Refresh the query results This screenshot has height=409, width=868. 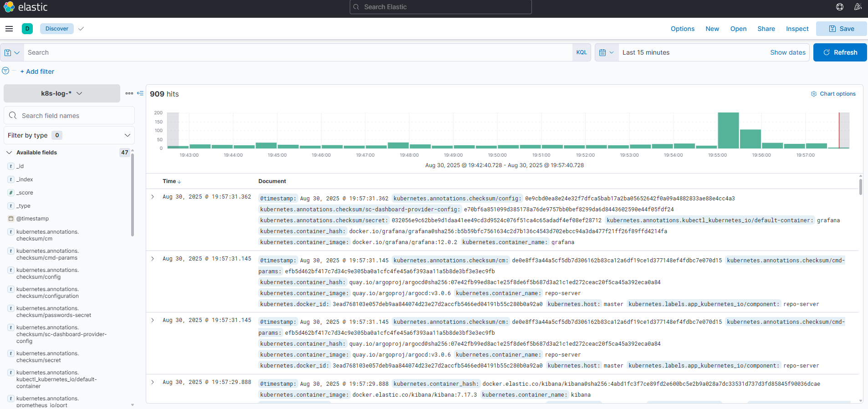point(840,52)
